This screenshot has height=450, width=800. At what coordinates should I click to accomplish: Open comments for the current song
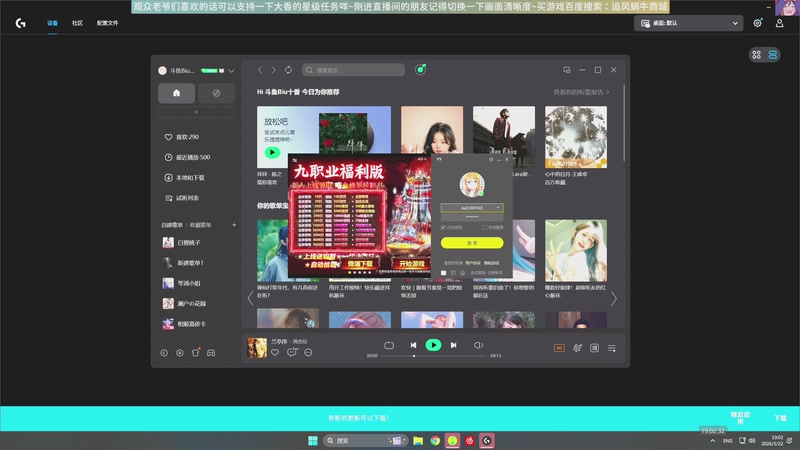(x=292, y=352)
